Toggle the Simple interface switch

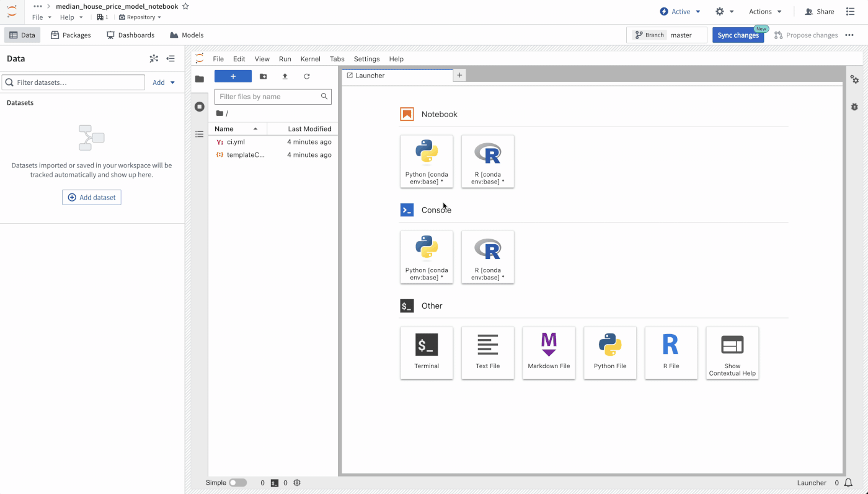[237, 483]
